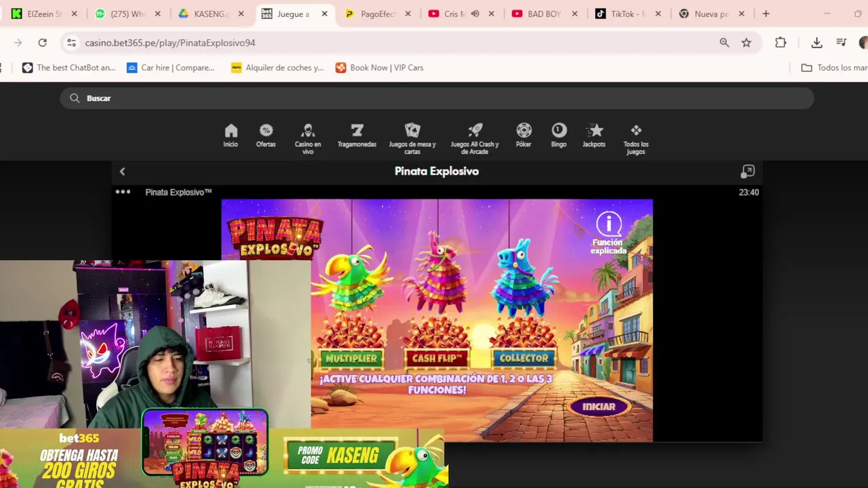Select the COLLECTOR feature
The height and width of the screenshot is (488, 868).
524,358
